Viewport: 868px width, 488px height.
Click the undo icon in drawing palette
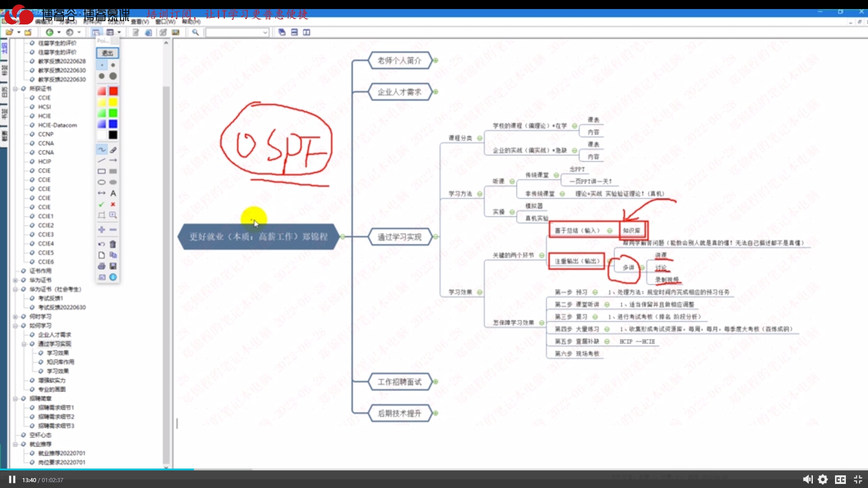(102, 244)
